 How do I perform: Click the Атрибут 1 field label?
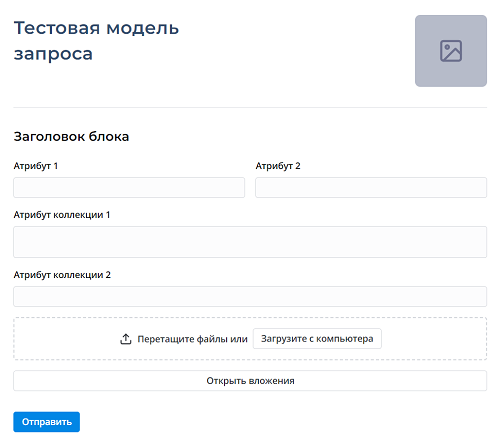click(36, 166)
